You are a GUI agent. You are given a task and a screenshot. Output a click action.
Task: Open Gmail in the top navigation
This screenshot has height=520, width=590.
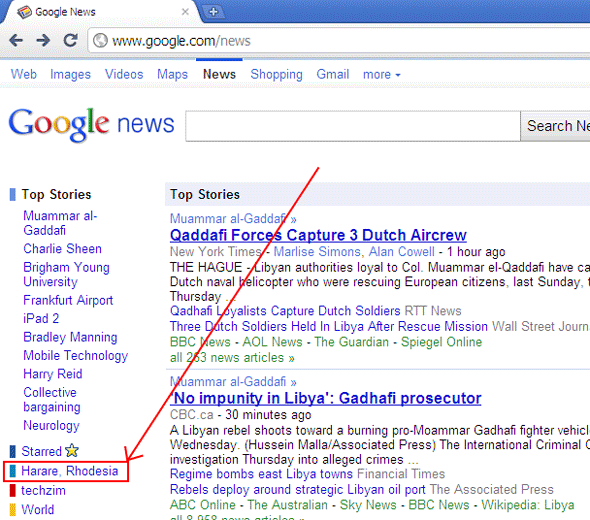(x=333, y=74)
